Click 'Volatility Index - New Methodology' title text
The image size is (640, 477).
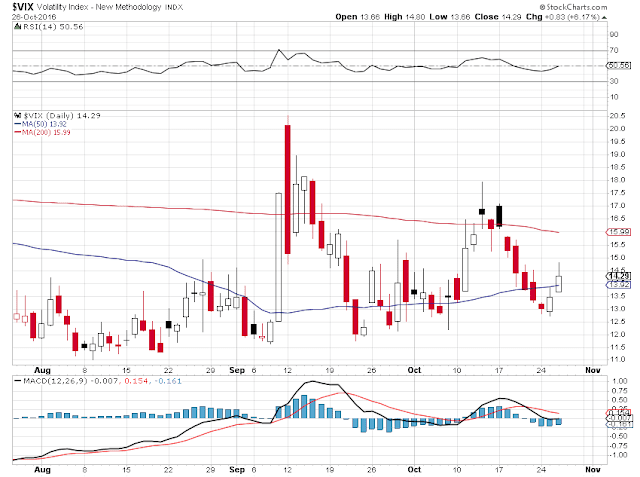tap(99, 7)
